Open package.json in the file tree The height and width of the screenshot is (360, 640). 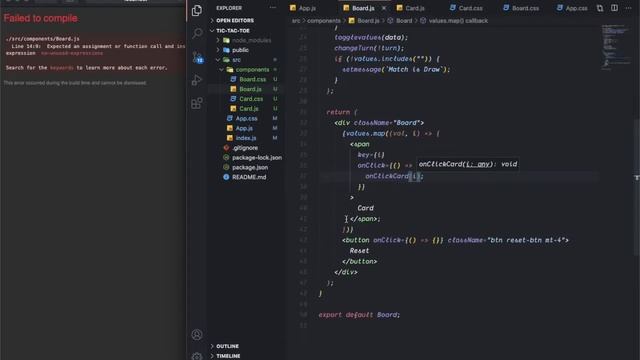point(250,168)
